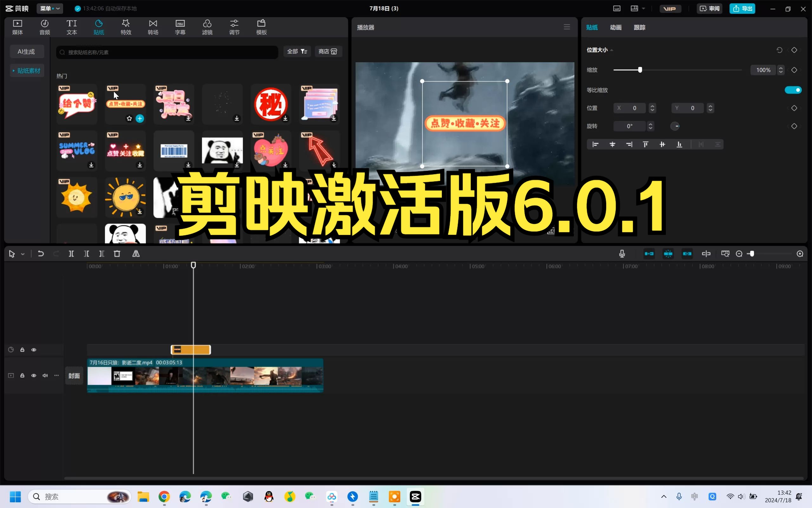812x508 pixels.
Task: Increase scale percentage with stepper
Action: tap(781, 68)
